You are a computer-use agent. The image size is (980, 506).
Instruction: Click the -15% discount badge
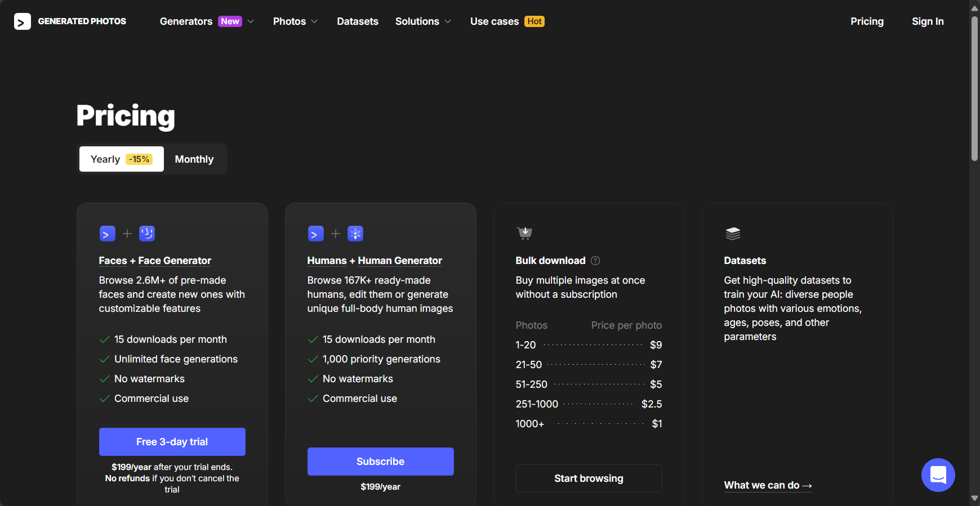tap(139, 159)
